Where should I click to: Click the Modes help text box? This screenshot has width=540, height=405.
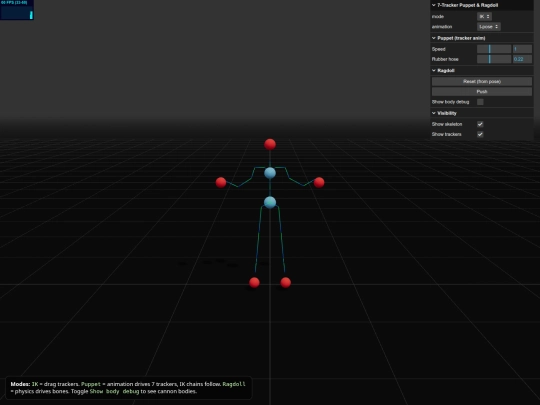tap(129, 388)
